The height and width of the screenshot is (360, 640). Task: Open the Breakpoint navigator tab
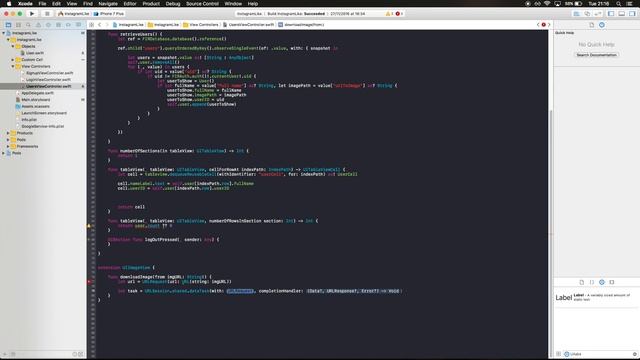(68, 25)
